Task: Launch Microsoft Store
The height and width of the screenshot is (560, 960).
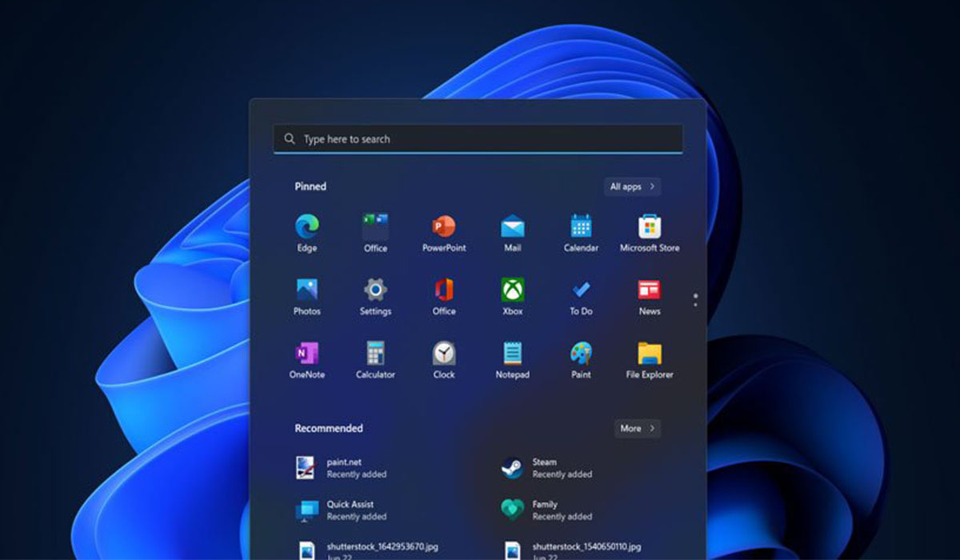Action: tap(650, 233)
